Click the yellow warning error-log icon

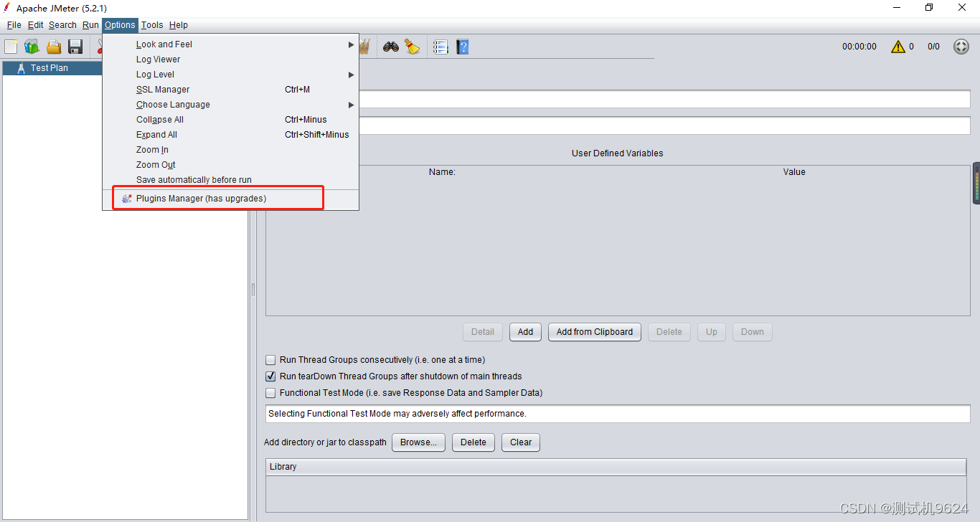tap(898, 47)
